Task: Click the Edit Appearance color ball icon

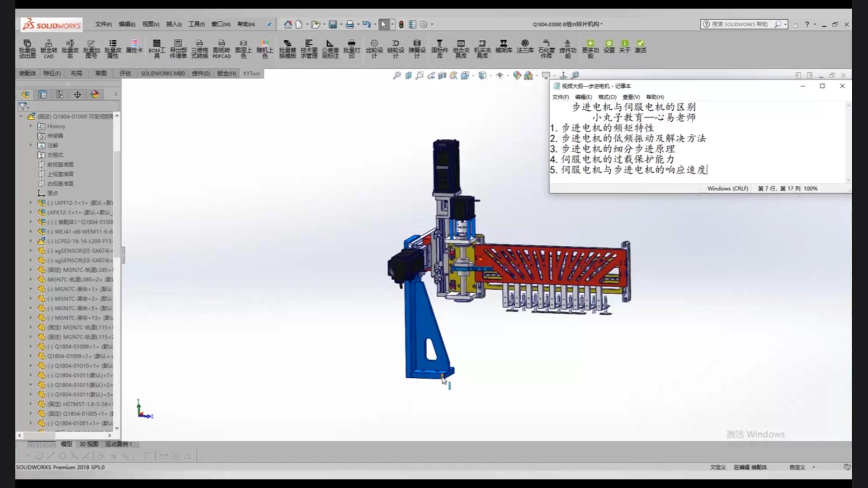Action: pyautogui.click(x=517, y=75)
